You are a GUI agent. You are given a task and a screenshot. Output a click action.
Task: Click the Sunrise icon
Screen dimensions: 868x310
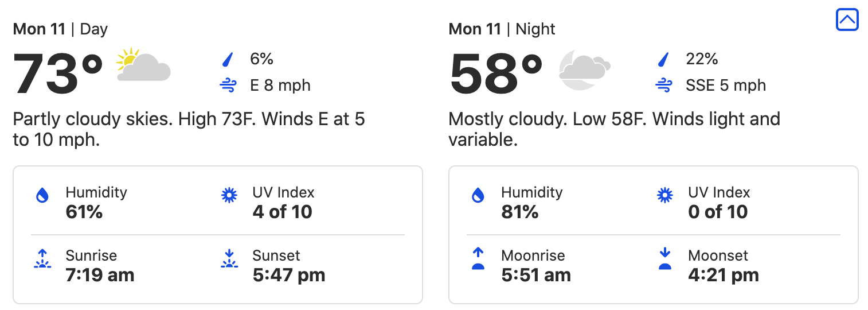pyautogui.click(x=42, y=259)
